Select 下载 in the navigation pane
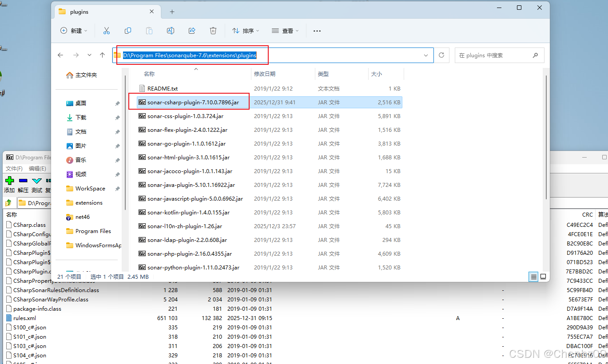This screenshot has width=608, height=364. [x=76, y=118]
